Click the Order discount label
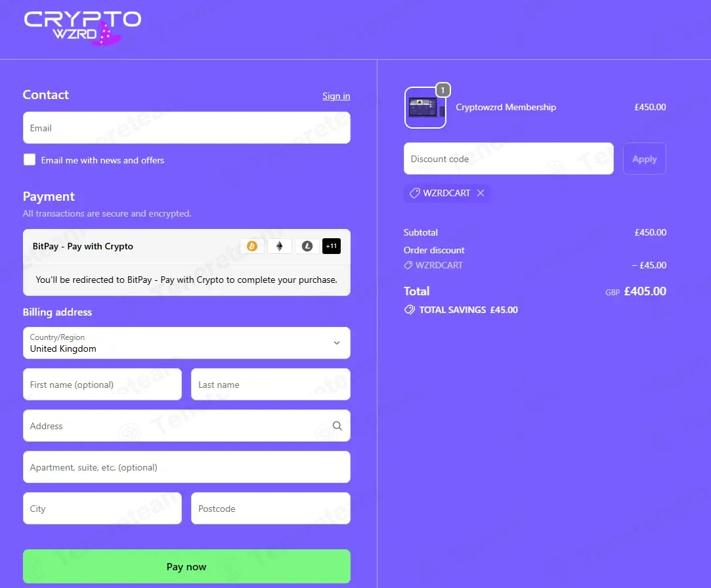The height and width of the screenshot is (588, 711). click(434, 250)
